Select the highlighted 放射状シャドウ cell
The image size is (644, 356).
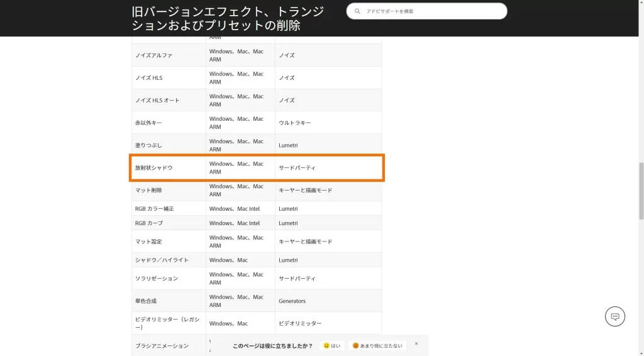coord(154,168)
